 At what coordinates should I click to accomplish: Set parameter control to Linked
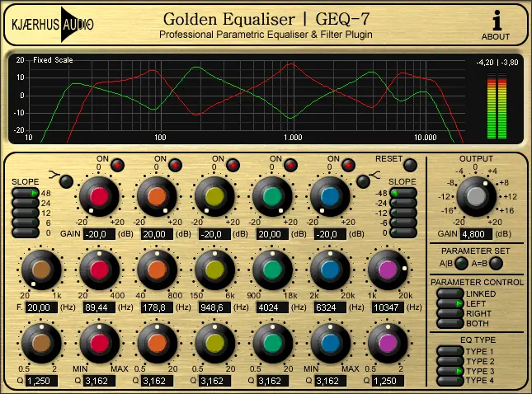click(x=450, y=293)
